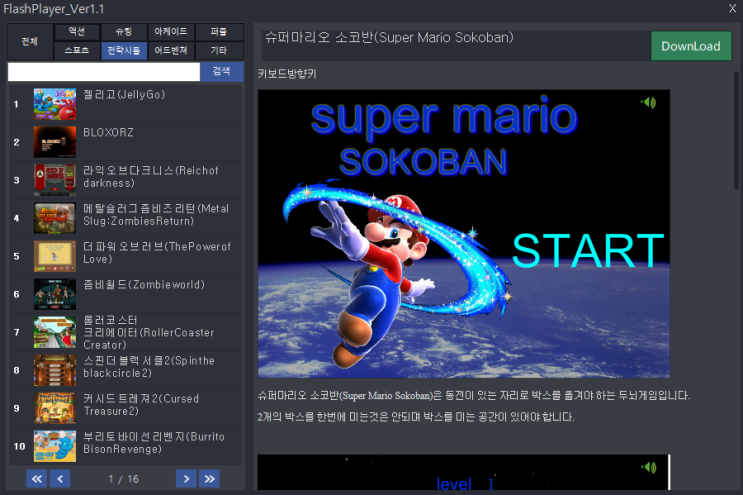The width and height of the screenshot is (743, 495).
Task: Toggle sound icon in level 1 preview
Action: pos(649,468)
